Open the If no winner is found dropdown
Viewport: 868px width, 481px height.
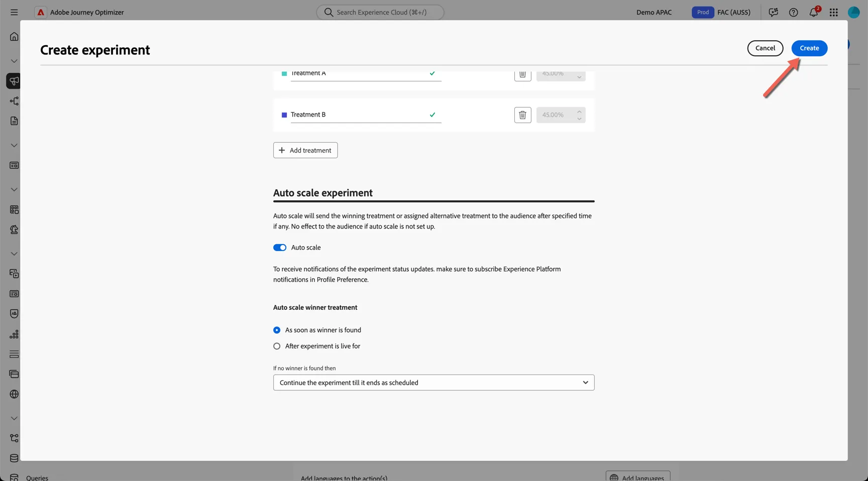pyautogui.click(x=433, y=383)
